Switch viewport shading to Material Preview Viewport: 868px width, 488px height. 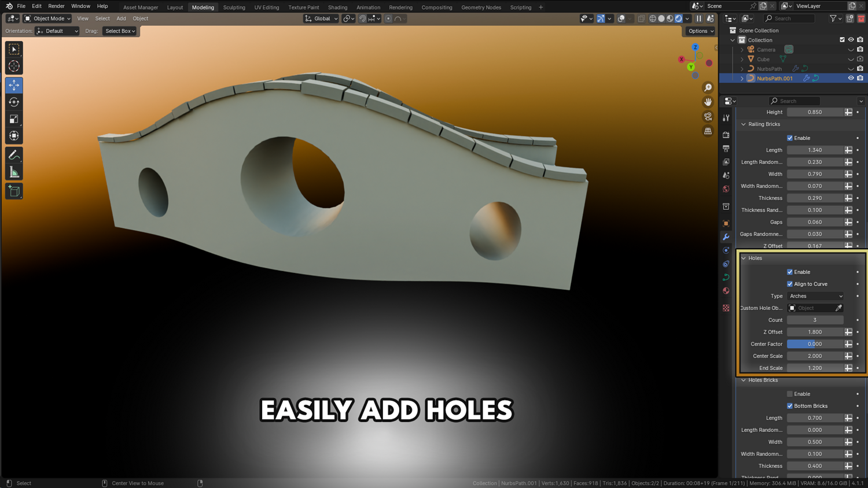point(670,19)
